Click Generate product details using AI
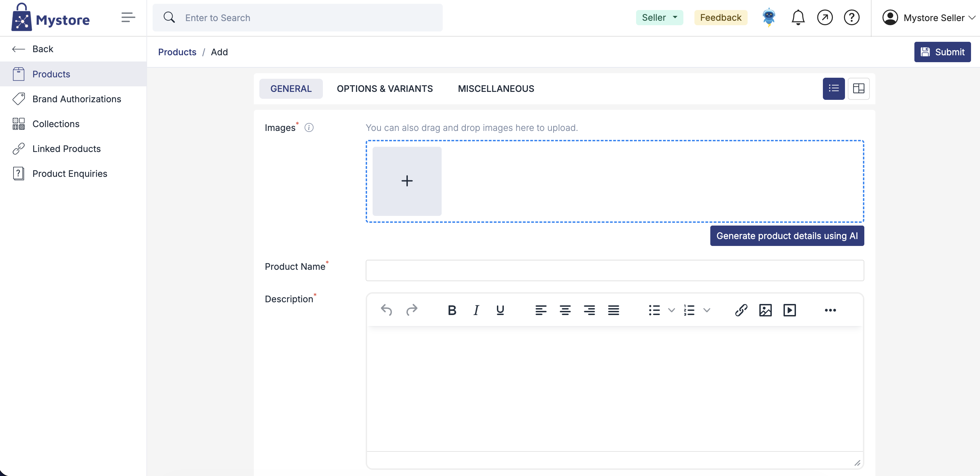Viewport: 980px width, 476px height. point(787,236)
